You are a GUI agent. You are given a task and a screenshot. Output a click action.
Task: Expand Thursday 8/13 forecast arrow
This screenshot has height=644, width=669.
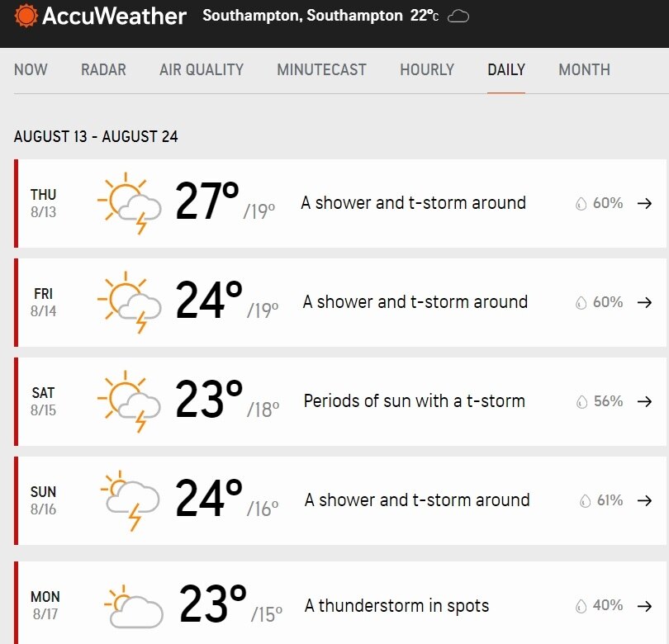pos(645,203)
